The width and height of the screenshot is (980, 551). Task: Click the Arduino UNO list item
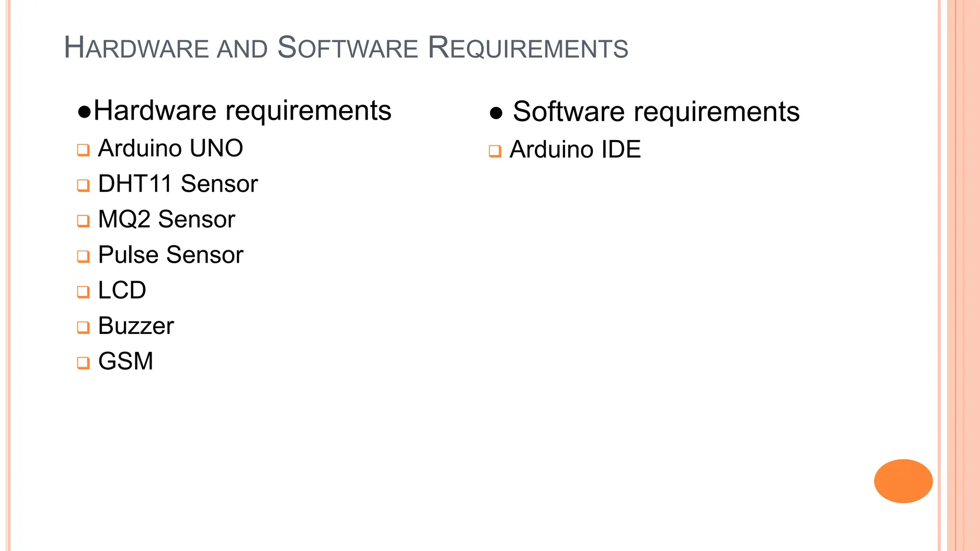coord(170,148)
